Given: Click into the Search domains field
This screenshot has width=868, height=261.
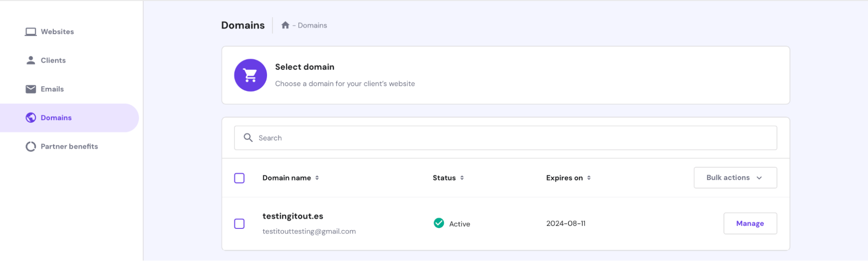Looking at the screenshot, I should (512, 138).
